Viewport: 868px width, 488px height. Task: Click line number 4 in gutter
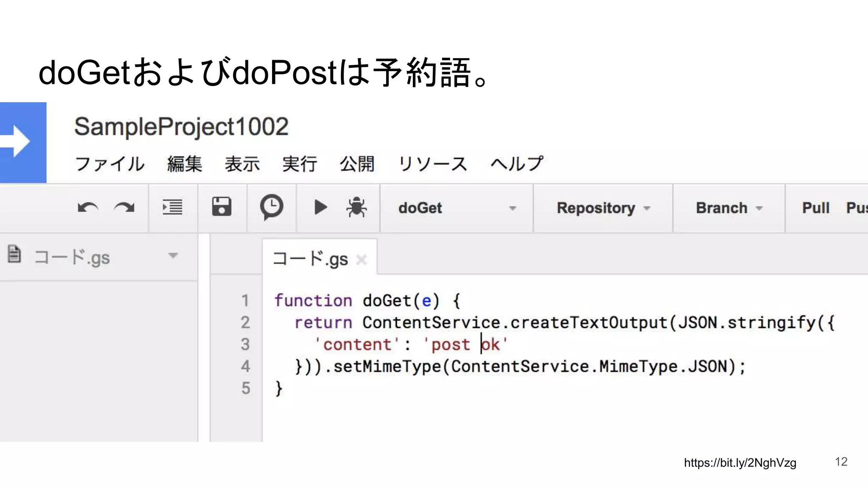245,366
